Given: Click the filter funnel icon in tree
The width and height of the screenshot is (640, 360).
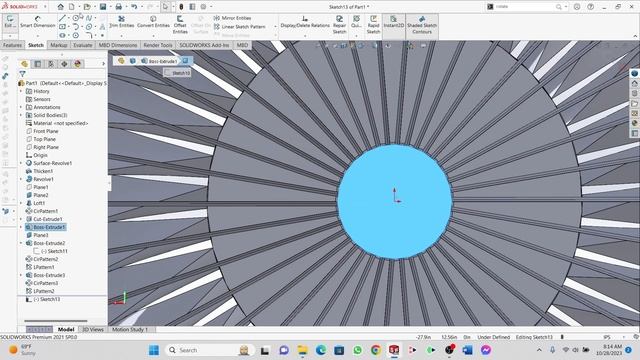Looking at the screenshot, I should (x=22, y=74).
